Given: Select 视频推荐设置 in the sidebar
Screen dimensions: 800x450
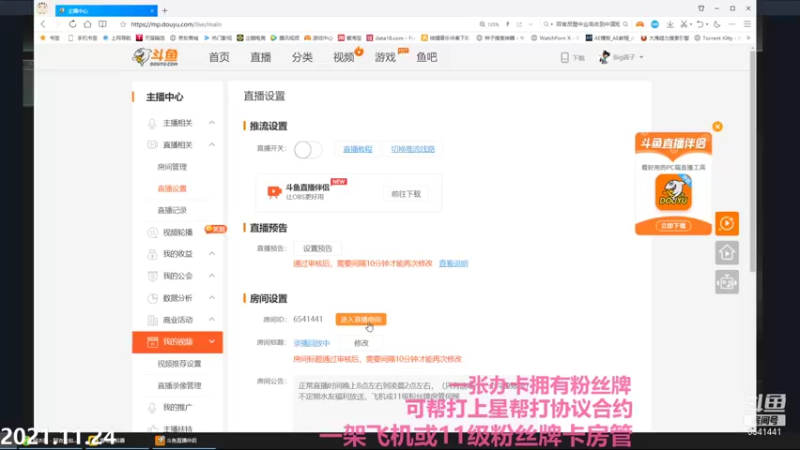Looking at the screenshot, I should pos(179,364).
